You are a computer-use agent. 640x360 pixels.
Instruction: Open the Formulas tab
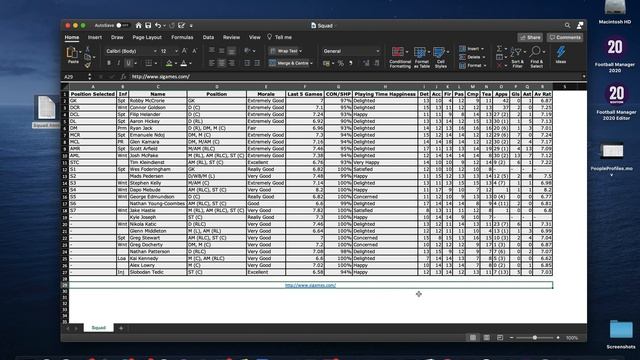182,37
